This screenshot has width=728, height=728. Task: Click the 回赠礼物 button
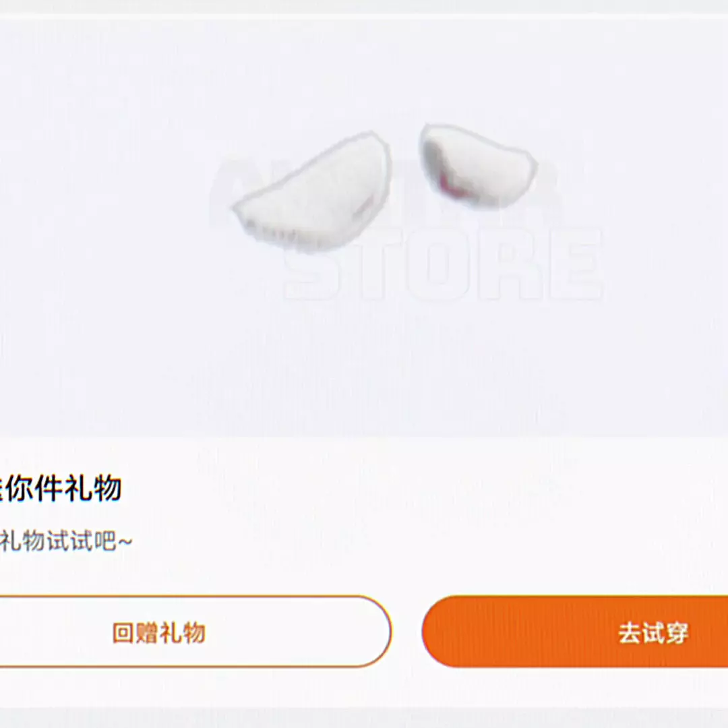pos(195,632)
